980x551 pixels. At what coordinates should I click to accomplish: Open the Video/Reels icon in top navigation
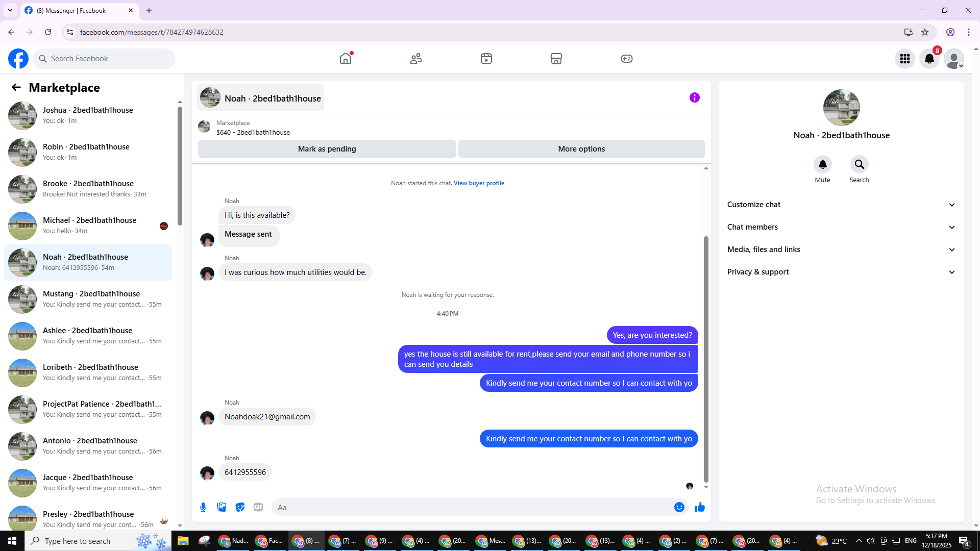click(x=486, y=59)
